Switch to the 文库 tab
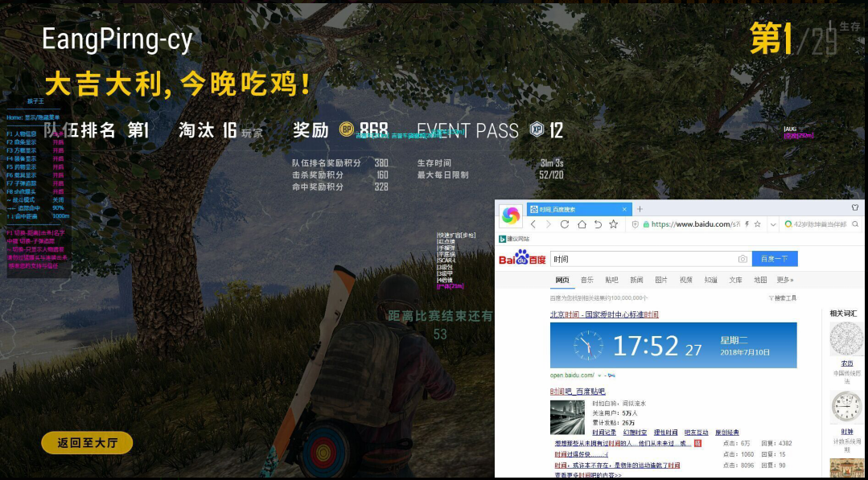 tap(735, 280)
